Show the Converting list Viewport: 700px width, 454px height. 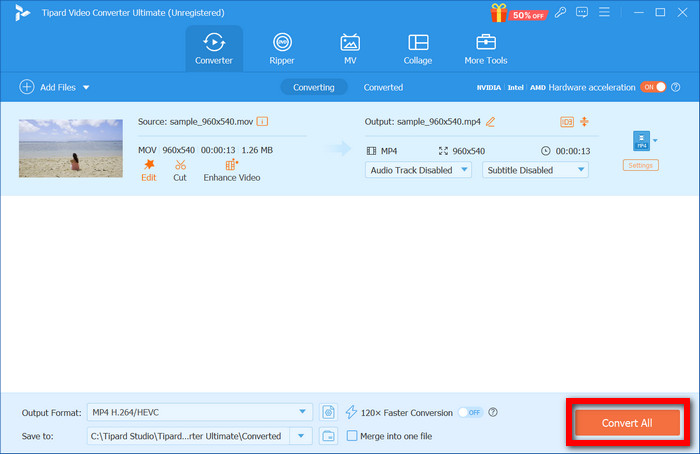coord(313,87)
